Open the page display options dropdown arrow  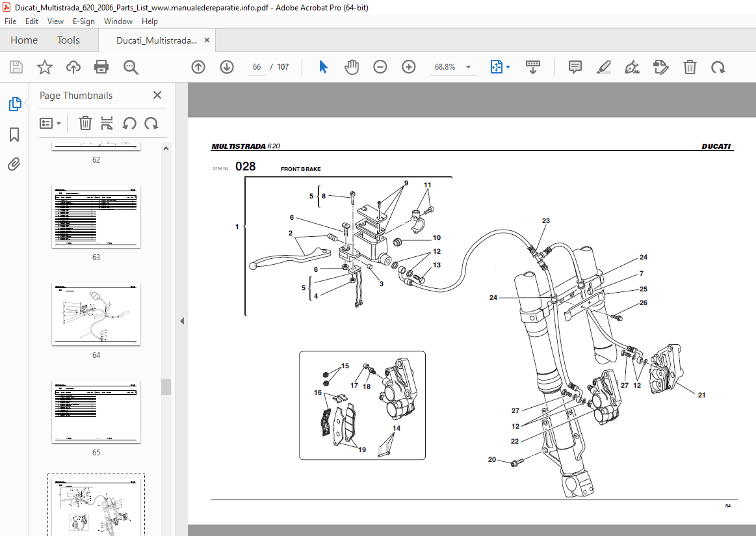point(507,66)
